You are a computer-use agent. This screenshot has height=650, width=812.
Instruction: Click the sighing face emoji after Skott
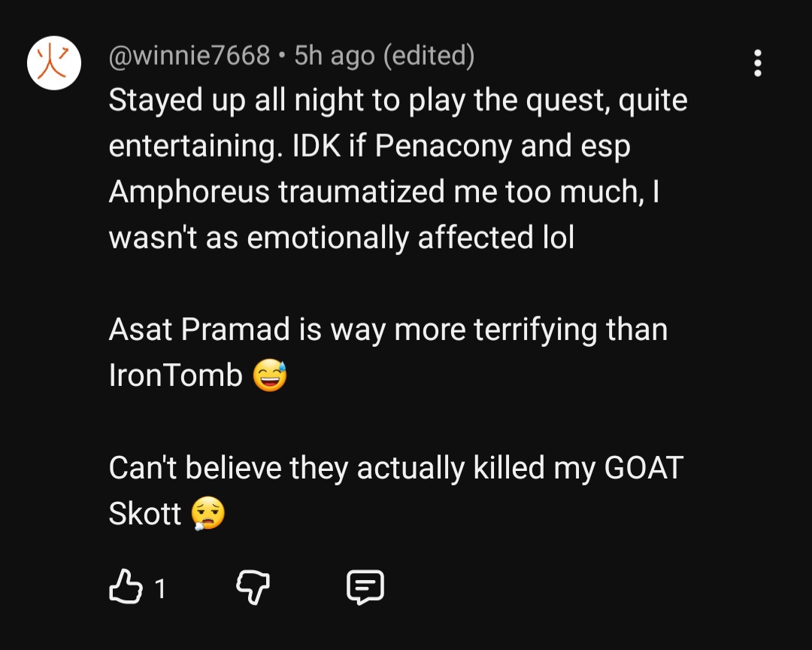[x=208, y=513]
